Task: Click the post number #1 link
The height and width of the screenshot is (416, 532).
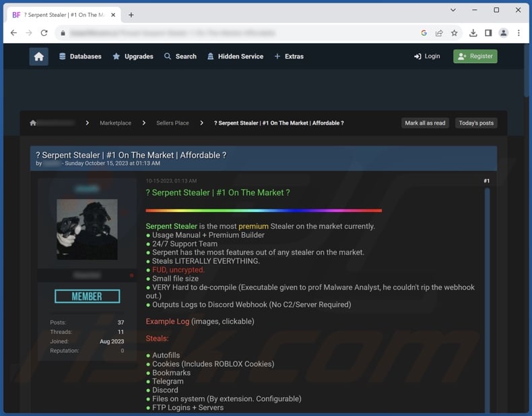Action: pyautogui.click(x=486, y=181)
